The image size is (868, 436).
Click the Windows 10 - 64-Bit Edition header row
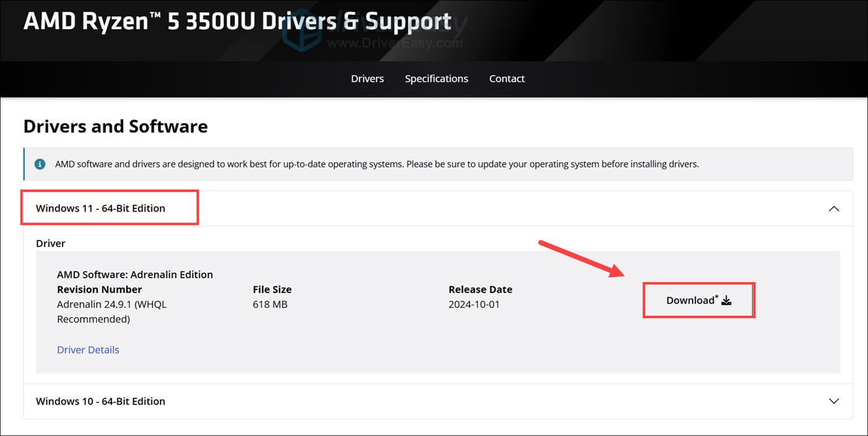coord(100,401)
